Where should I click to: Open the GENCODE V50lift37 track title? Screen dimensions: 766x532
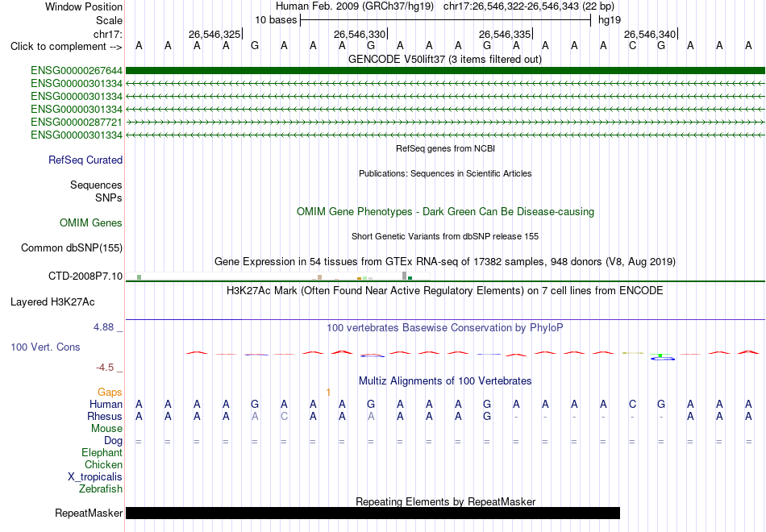click(x=444, y=59)
